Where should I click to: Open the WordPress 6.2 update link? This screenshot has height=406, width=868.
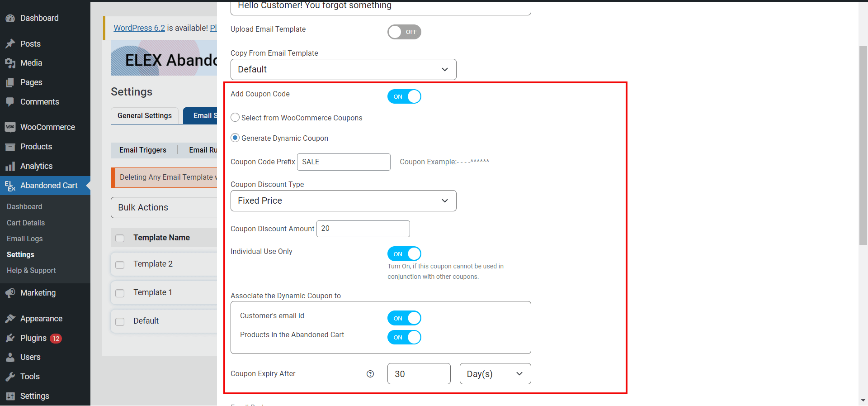pos(139,28)
